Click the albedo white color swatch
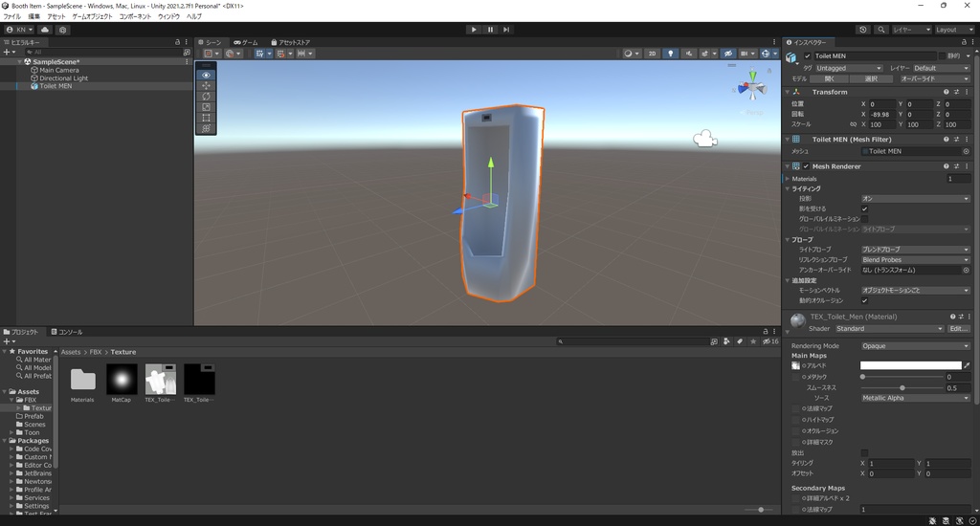This screenshot has width=980, height=526. pos(911,365)
